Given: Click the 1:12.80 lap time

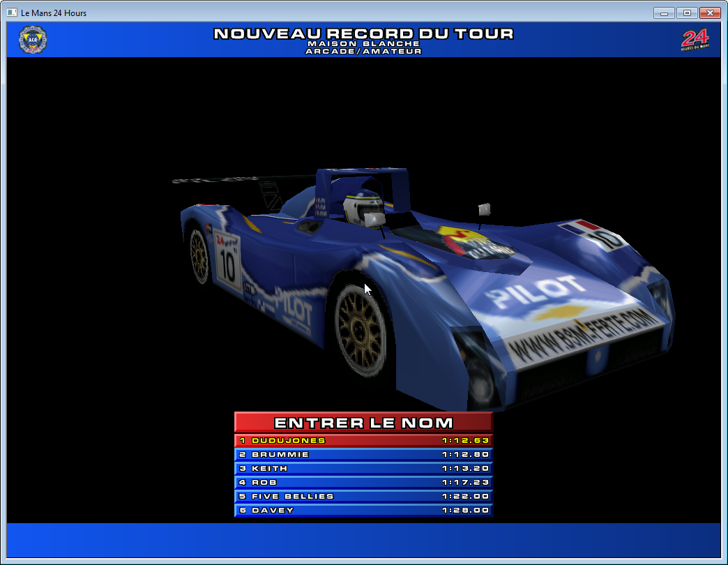Looking at the screenshot, I should pyautogui.click(x=465, y=455).
